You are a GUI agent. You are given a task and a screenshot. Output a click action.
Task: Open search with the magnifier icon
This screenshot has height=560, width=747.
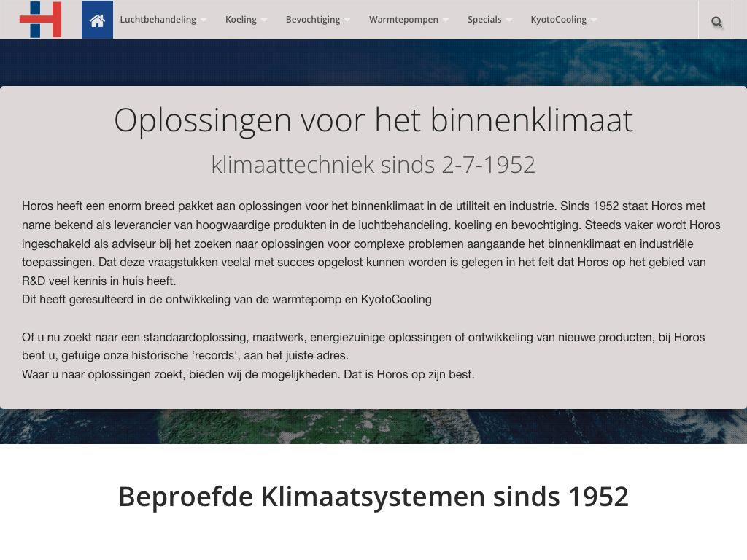pos(717,22)
